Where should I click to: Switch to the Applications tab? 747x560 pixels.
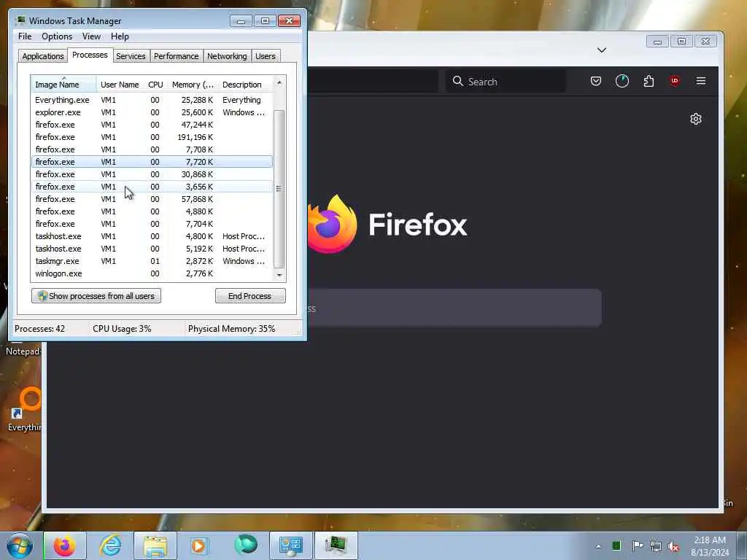(x=43, y=56)
